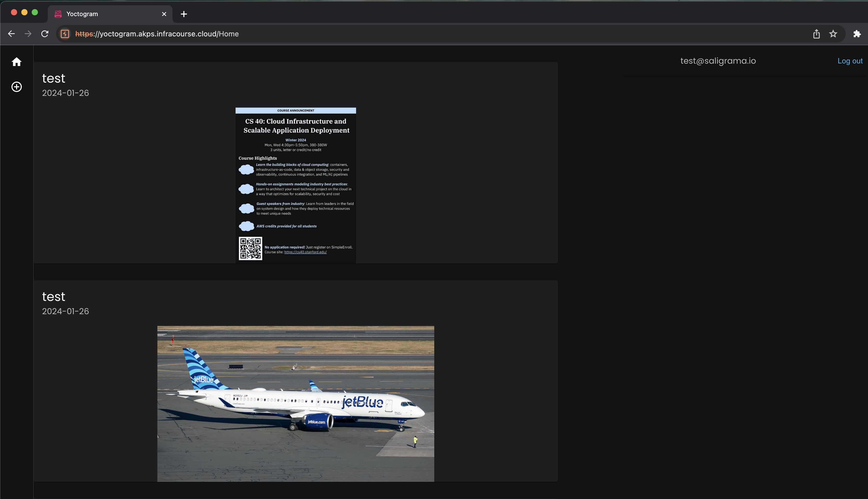
Task: Bookmark page with star icon
Action: tap(833, 34)
